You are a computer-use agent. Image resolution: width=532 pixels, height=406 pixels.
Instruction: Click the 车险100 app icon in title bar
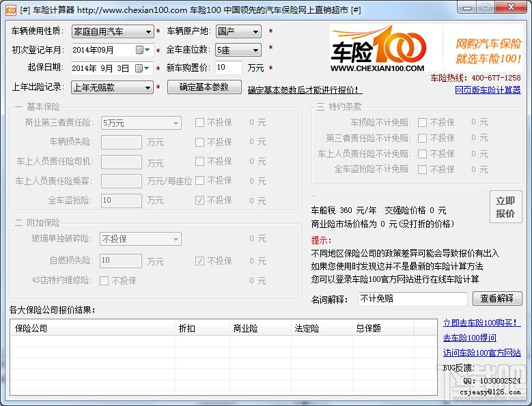tap(10, 10)
